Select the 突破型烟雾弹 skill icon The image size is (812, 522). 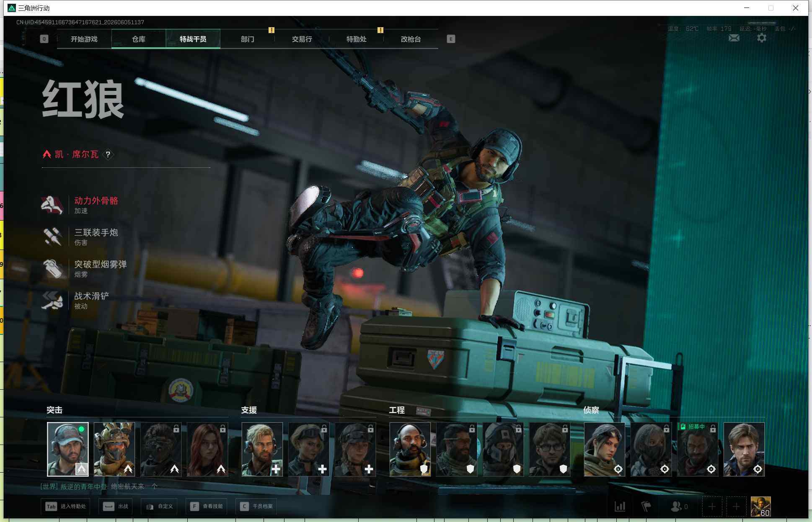tap(52, 268)
